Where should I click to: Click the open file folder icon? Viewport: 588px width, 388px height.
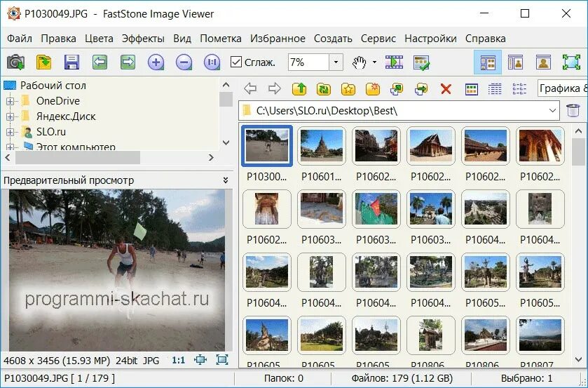click(43, 62)
